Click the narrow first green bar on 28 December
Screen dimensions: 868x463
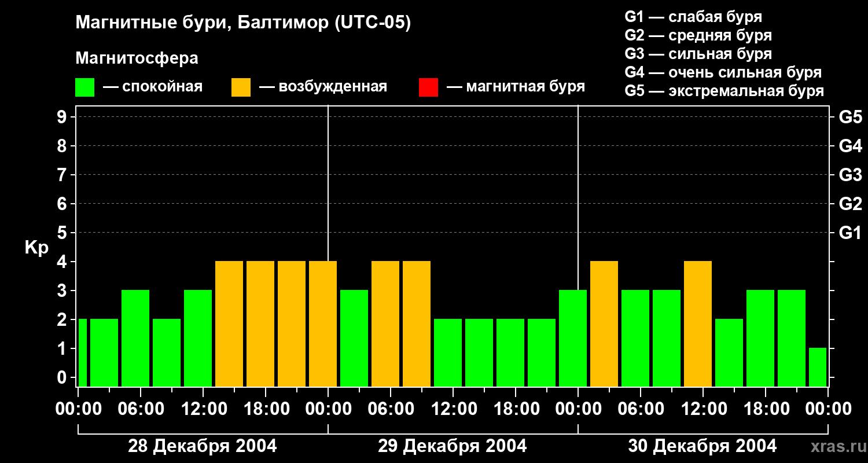(82, 352)
